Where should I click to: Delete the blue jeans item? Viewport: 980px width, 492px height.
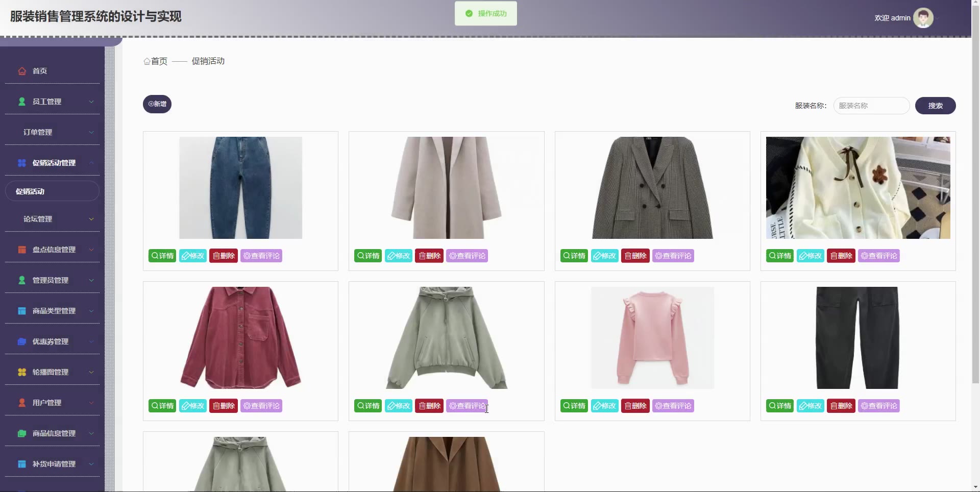(x=224, y=256)
